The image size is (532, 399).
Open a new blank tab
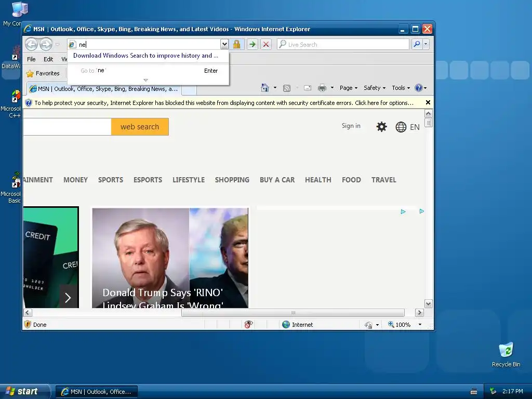[189, 89]
